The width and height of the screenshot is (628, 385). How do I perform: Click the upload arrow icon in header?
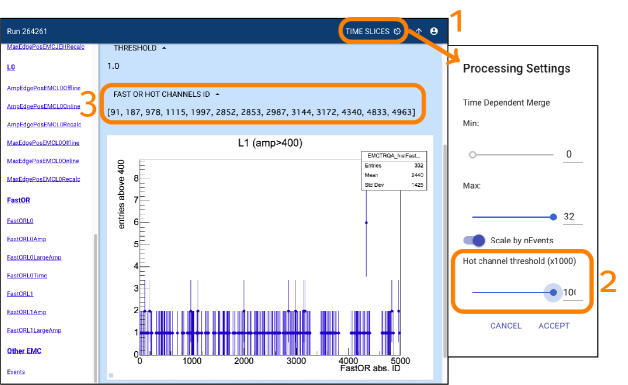tap(419, 31)
